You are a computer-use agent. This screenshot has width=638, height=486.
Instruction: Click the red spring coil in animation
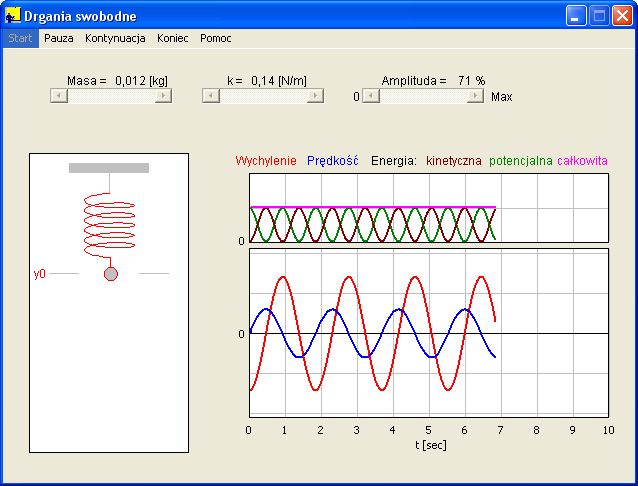pyautogui.click(x=109, y=225)
